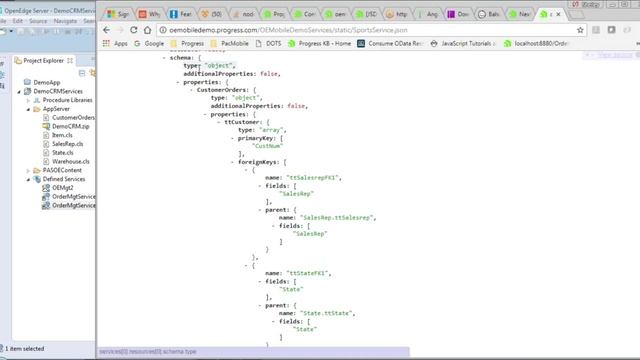Image resolution: width=640 pixels, height=360 pixels.
Task: Click the "array" type value
Action: pos(272,130)
